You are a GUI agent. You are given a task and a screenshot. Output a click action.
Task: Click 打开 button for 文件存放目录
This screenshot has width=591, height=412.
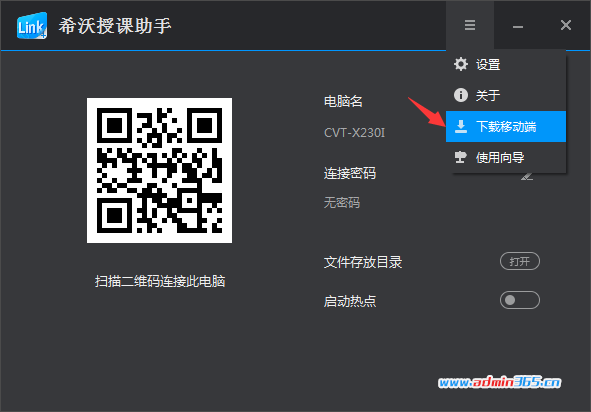pyautogui.click(x=520, y=261)
